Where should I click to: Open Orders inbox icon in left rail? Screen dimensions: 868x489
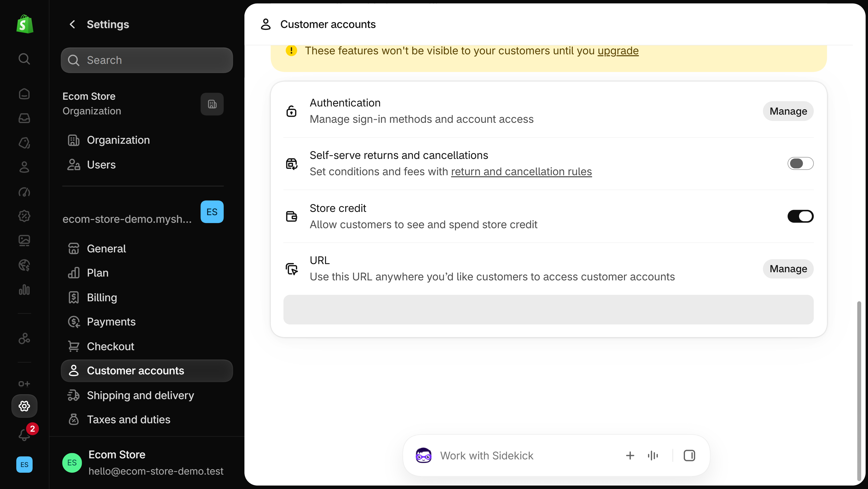click(x=24, y=118)
